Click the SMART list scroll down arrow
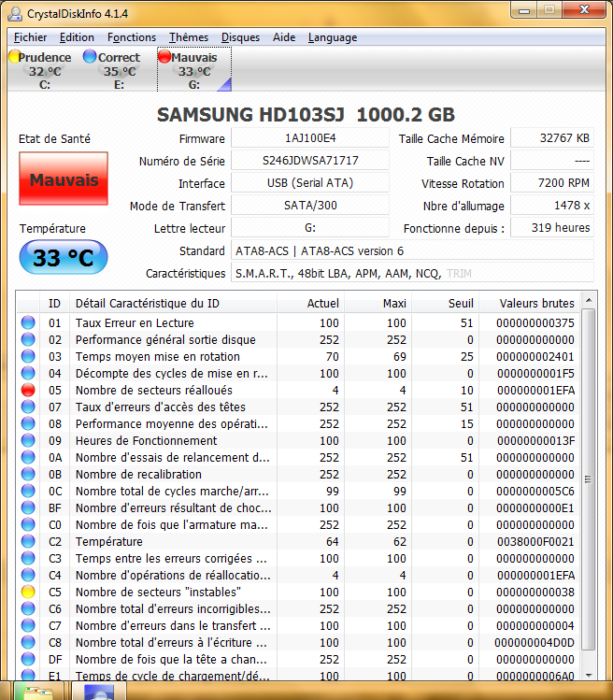 point(589,675)
